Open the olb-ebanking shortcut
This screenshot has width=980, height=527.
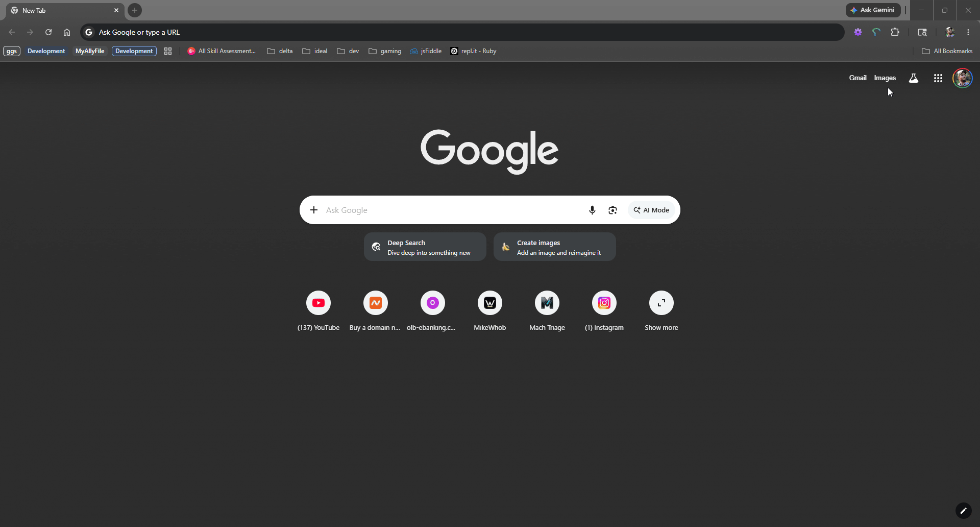click(433, 311)
